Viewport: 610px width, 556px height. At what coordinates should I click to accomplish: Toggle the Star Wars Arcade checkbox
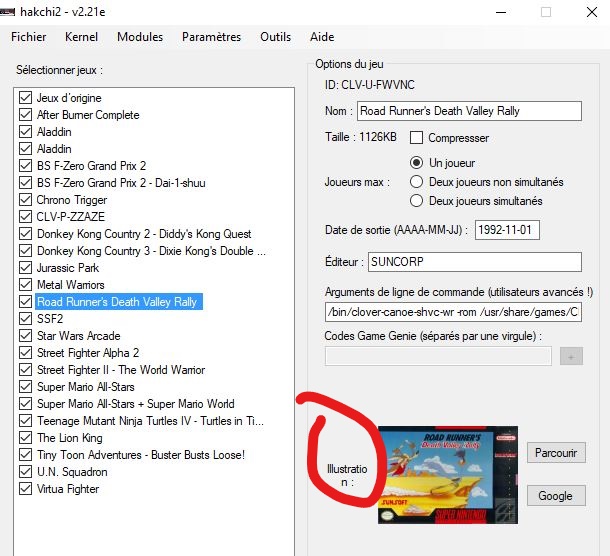[25, 335]
